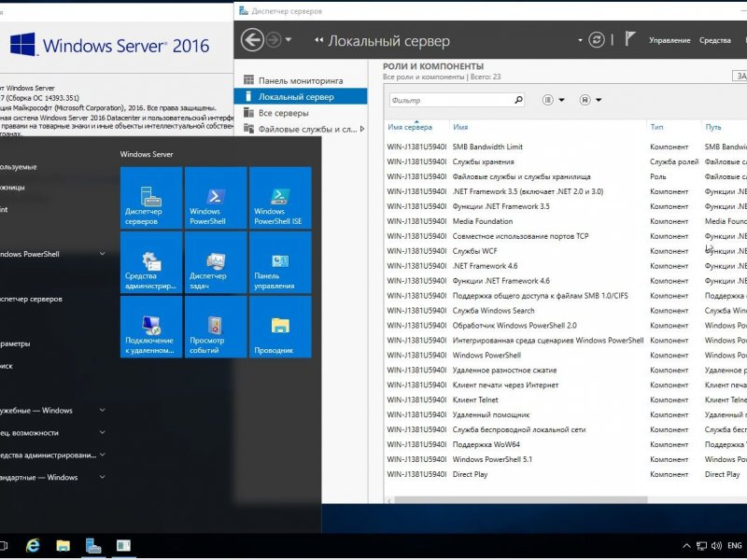Screen dimensions: 747x560
Task: Expand the Спец. возможности group
Action: pyautogui.click(x=102, y=432)
